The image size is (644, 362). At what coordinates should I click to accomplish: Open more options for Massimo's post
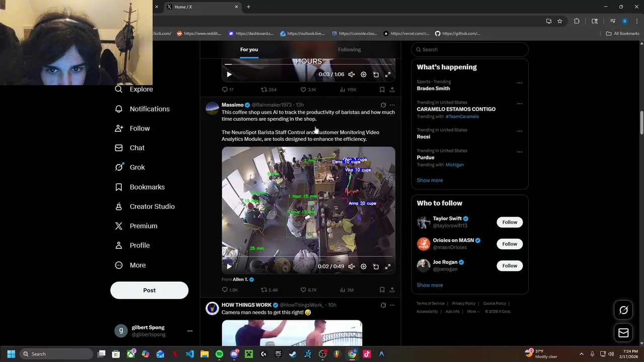point(392,105)
